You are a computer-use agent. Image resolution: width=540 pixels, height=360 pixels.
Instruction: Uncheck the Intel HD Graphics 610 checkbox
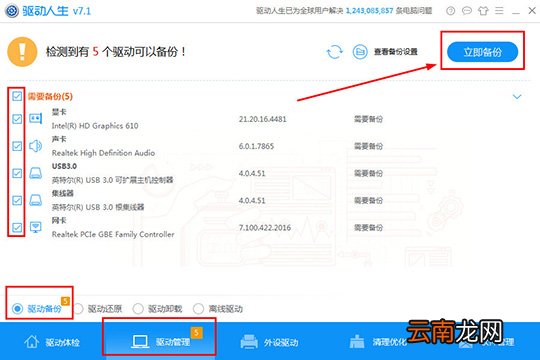point(17,119)
